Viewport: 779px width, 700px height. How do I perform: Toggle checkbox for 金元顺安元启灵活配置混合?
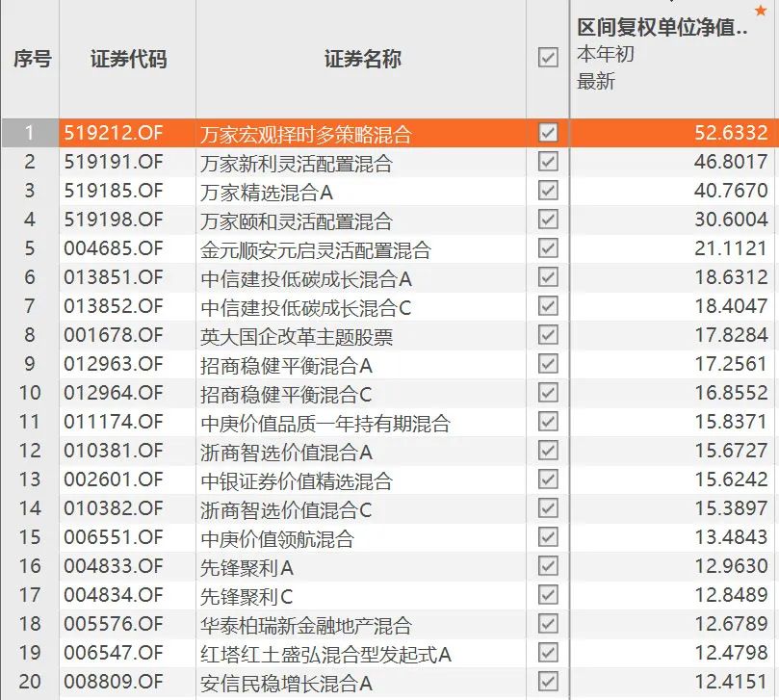[x=548, y=247]
